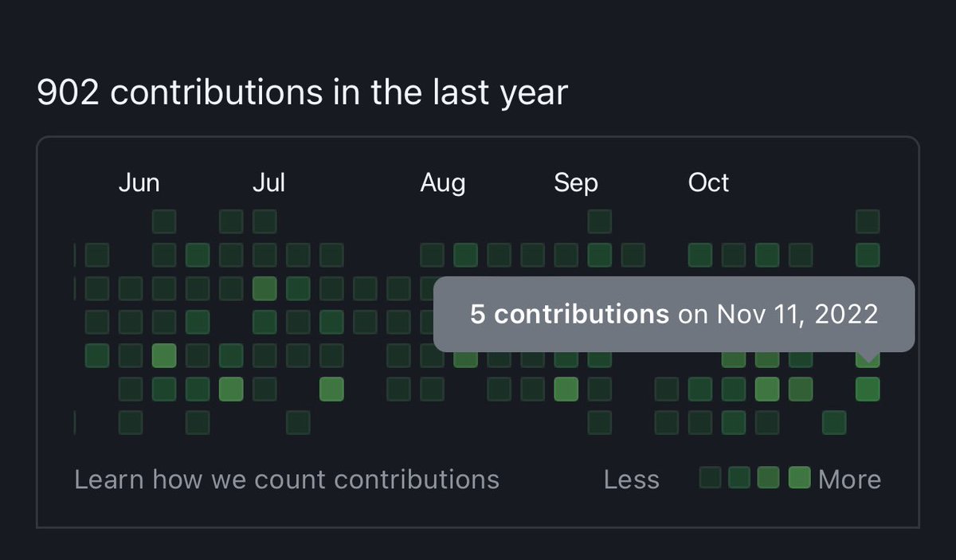Image resolution: width=956 pixels, height=560 pixels.
Task: Click the 'Aug' month label
Action: click(x=442, y=183)
